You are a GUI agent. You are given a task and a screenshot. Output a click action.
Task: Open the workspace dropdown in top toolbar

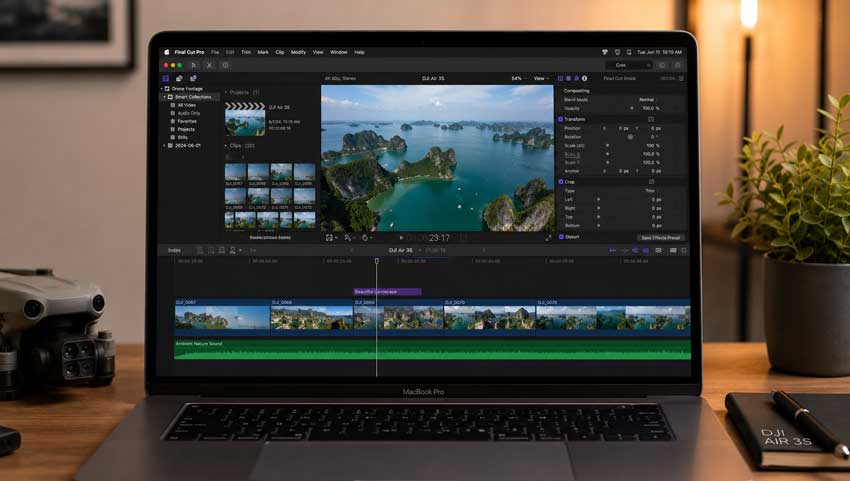(628, 65)
